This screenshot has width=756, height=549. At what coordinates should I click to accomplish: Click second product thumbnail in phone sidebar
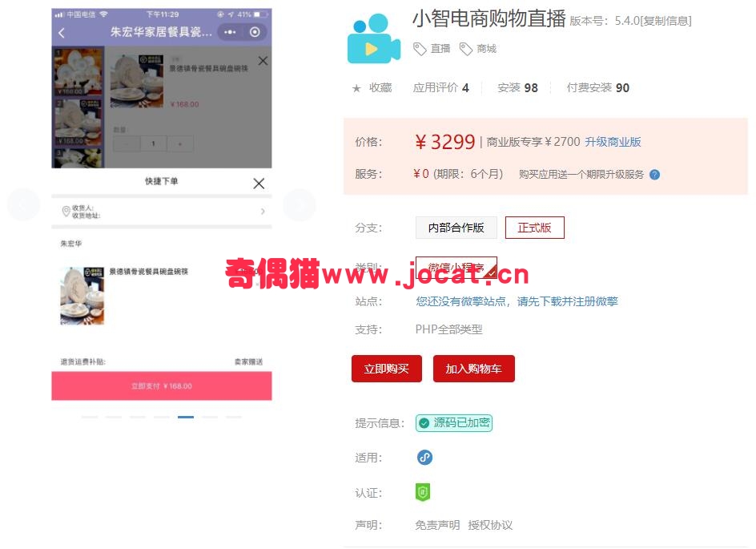pyautogui.click(x=78, y=122)
